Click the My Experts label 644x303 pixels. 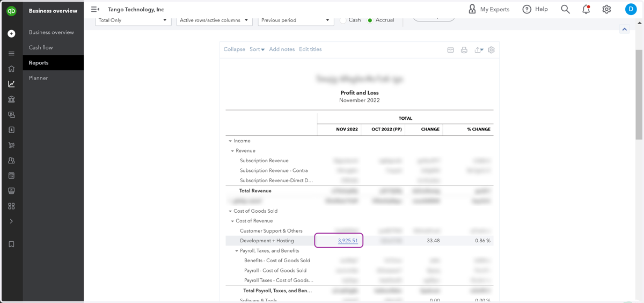pyautogui.click(x=495, y=9)
